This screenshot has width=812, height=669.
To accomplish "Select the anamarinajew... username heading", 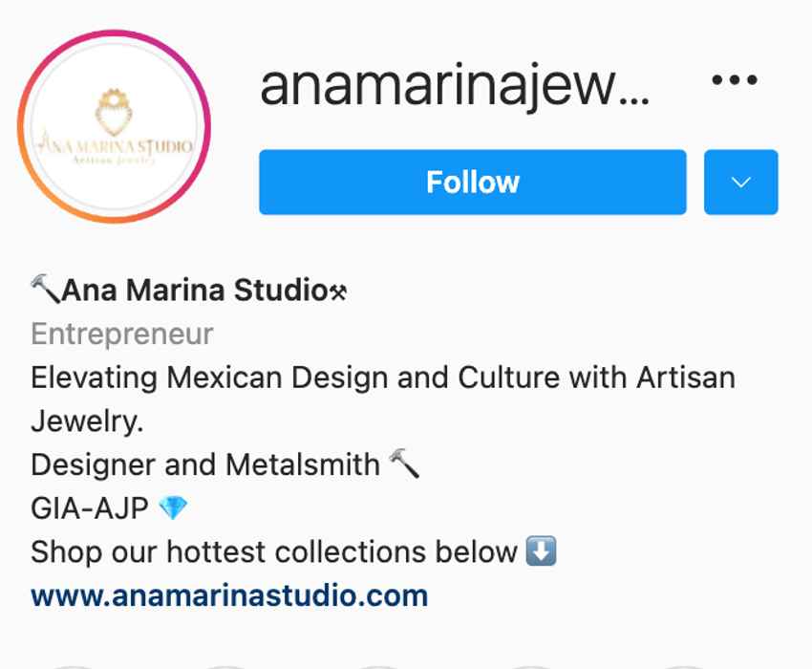I will [x=454, y=85].
